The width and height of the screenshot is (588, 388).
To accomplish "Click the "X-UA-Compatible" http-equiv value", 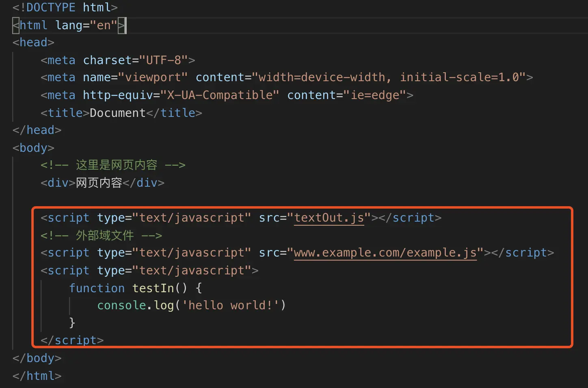I will click(220, 95).
